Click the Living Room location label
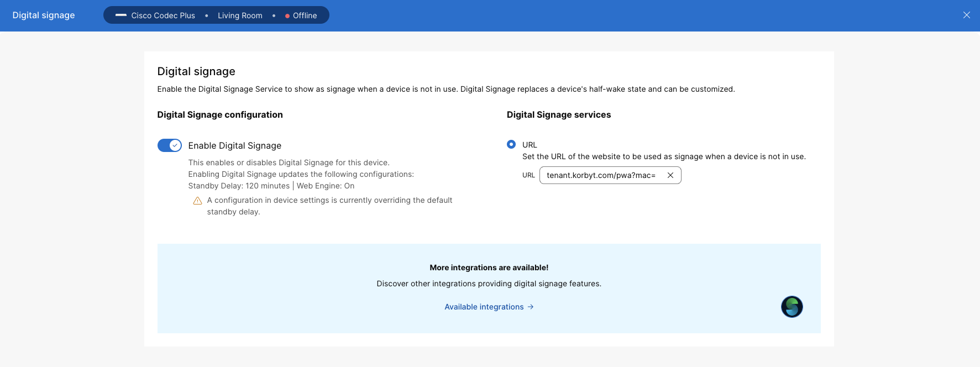Image resolution: width=980 pixels, height=367 pixels. 240,15
